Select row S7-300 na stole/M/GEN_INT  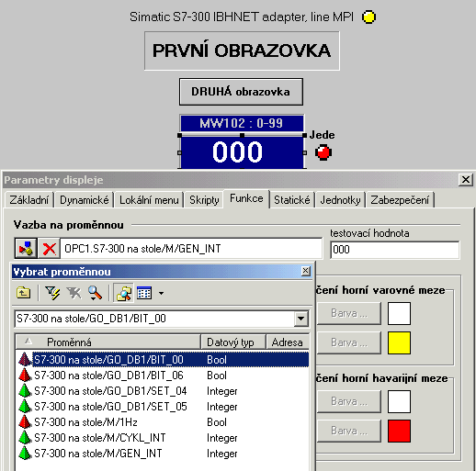click(x=164, y=454)
